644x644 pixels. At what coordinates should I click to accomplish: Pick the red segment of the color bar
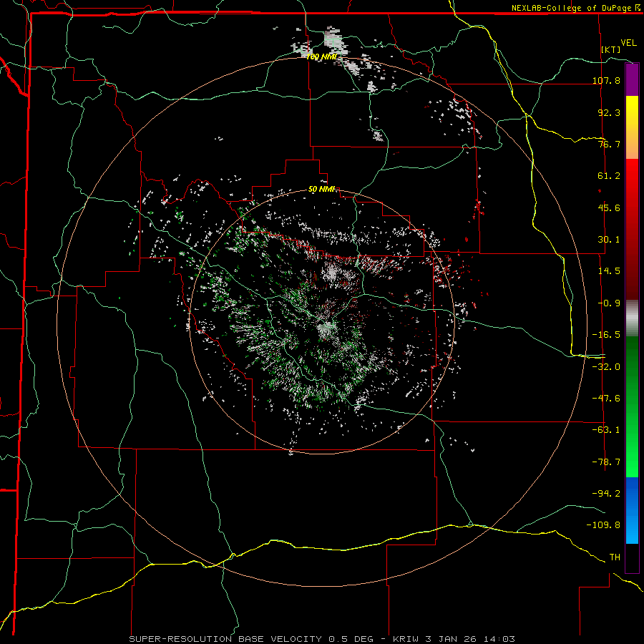pos(632,229)
